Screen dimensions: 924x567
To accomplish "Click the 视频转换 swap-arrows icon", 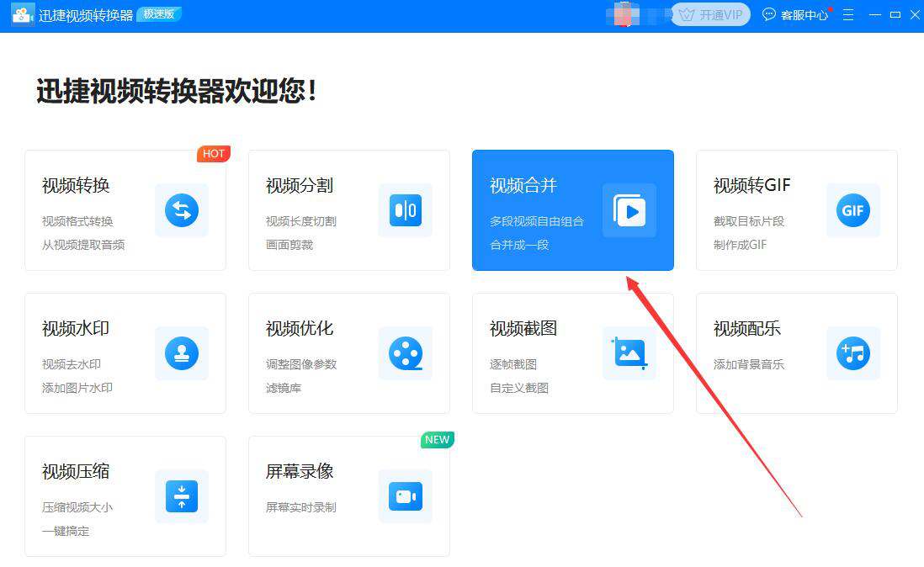I will (x=182, y=210).
